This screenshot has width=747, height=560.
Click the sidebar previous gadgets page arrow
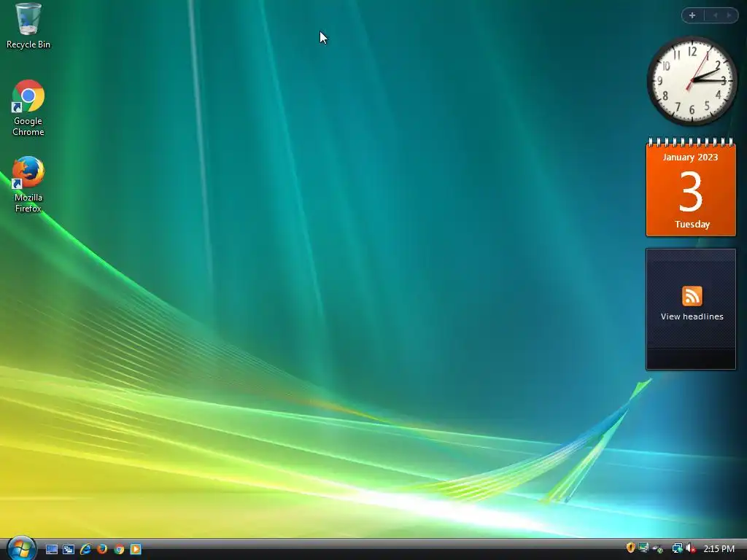pos(715,15)
